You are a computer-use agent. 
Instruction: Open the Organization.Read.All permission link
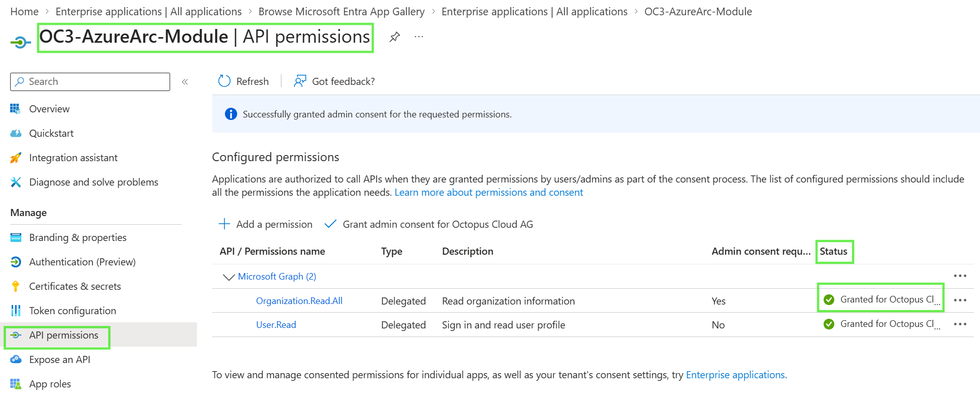pyautogui.click(x=299, y=301)
